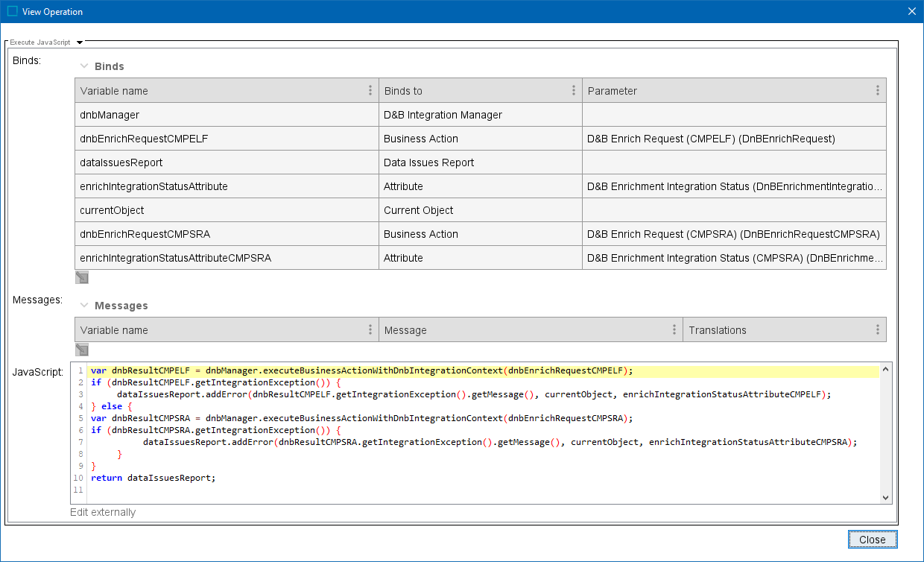Collapse the Binds section
The width and height of the screenshot is (924, 562).
click(84, 66)
